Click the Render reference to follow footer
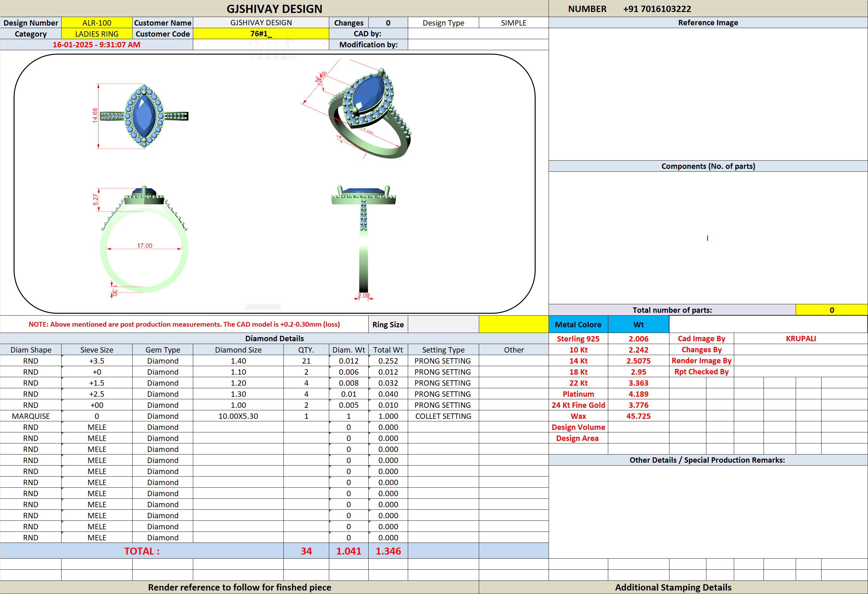 click(x=239, y=587)
